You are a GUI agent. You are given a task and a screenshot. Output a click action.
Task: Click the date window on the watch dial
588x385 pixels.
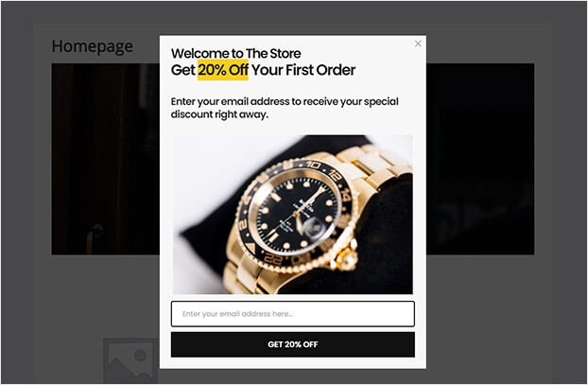coord(314,227)
